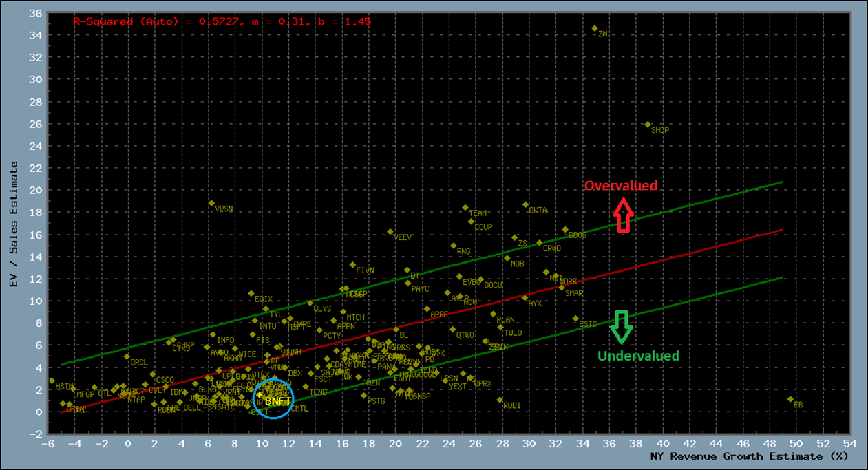Click the "MDB" ticker label
Screen dimensions: 868x470
518,264
